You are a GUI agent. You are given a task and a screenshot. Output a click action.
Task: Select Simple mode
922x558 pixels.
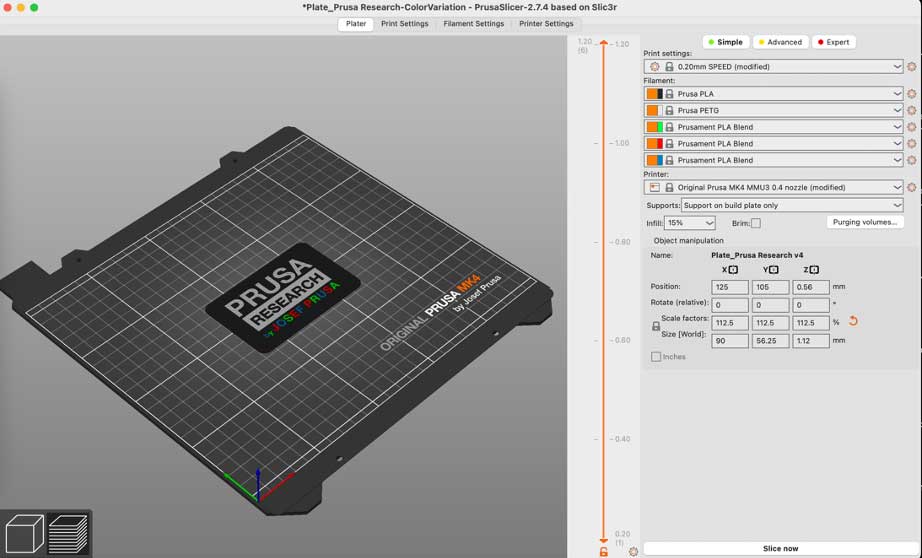tap(726, 42)
